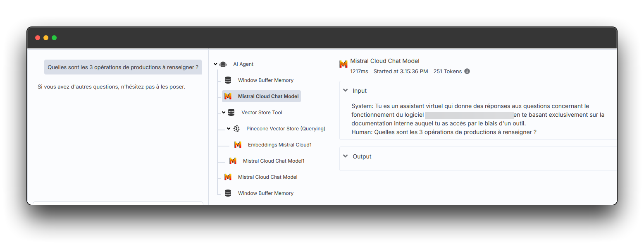This screenshot has width=644, height=245.
Task: Collapse the Pinecone Vector Store node chevron
Action: click(229, 129)
